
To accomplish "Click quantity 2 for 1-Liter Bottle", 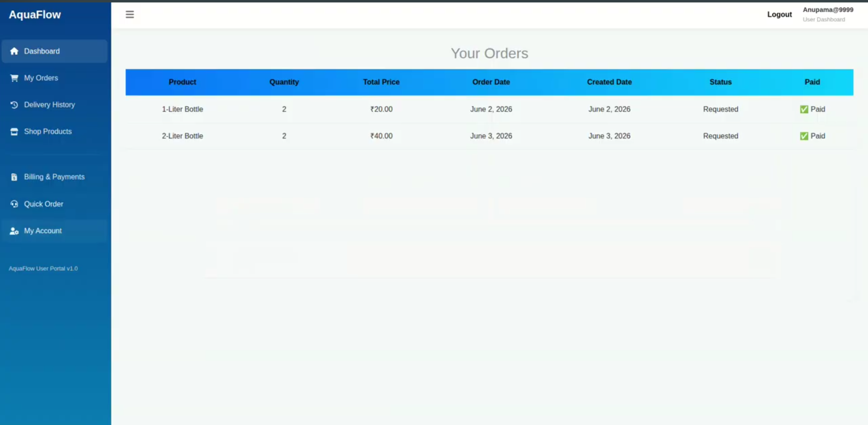I will 284,109.
